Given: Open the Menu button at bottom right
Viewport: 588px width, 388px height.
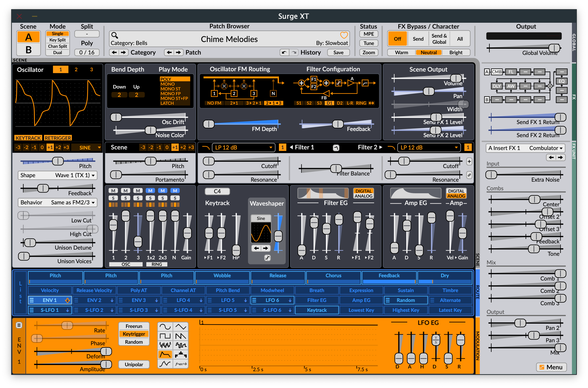Looking at the screenshot, I should pyautogui.click(x=551, y=367).
